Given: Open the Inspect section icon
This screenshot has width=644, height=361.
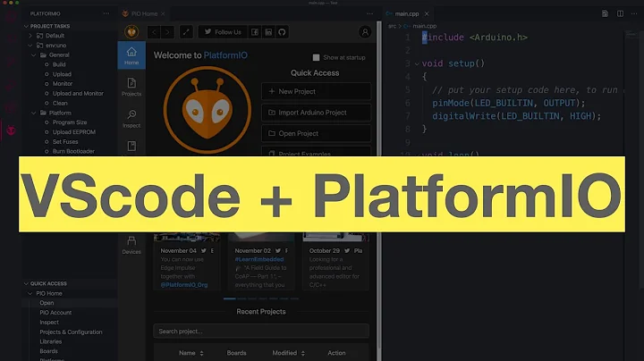Looking at the screenshot, I should tap(131, 119).
